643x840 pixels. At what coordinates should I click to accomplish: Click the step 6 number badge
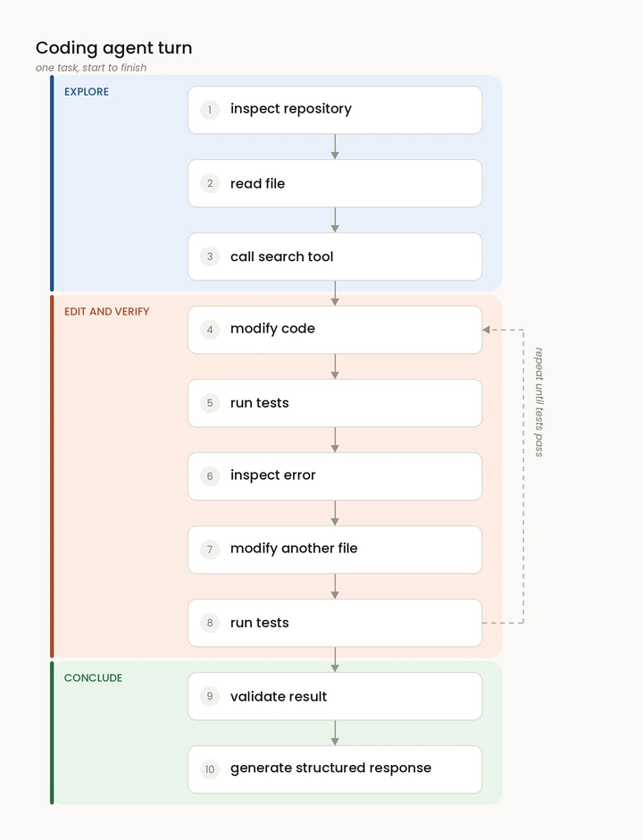pos(210,476)
